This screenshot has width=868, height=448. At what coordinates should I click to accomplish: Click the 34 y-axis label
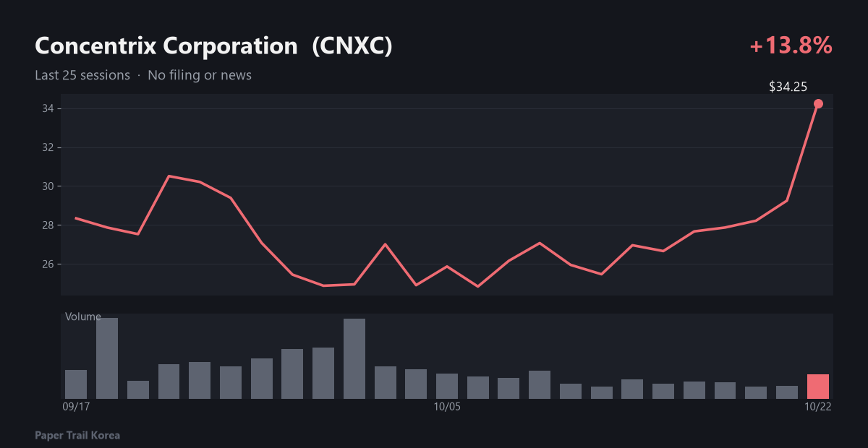click(x=48, y=108)
